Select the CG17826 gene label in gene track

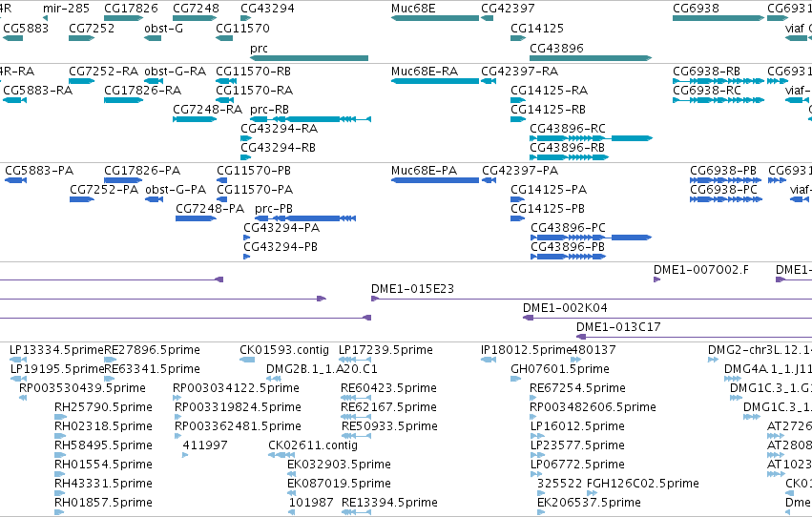coord(131,9)
